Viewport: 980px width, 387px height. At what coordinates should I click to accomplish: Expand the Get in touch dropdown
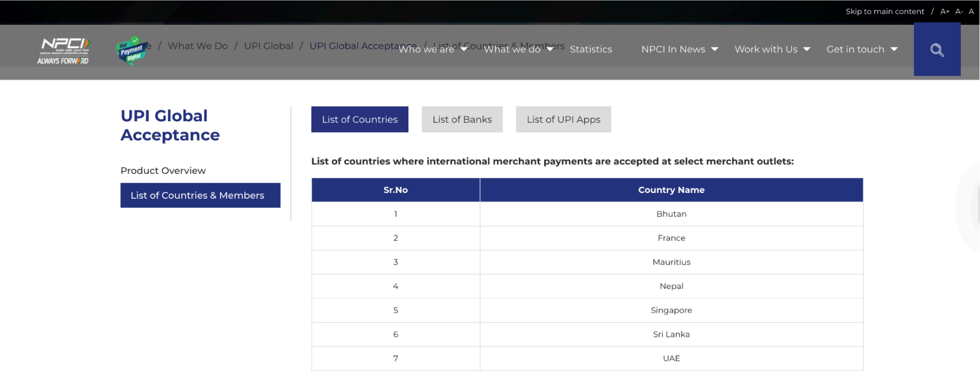tap(862, 50)
